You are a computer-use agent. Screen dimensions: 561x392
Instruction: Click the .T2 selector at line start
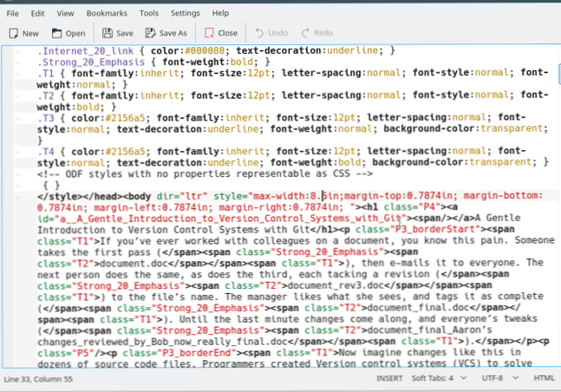pos(45,95)
